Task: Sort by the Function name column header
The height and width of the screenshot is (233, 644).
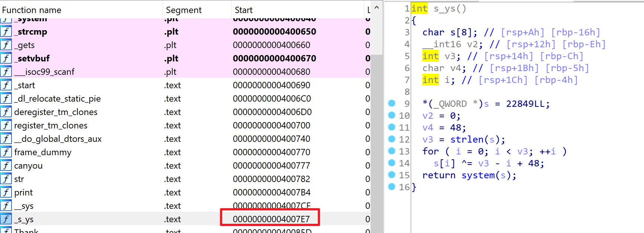Action: [x=32, y=10]
